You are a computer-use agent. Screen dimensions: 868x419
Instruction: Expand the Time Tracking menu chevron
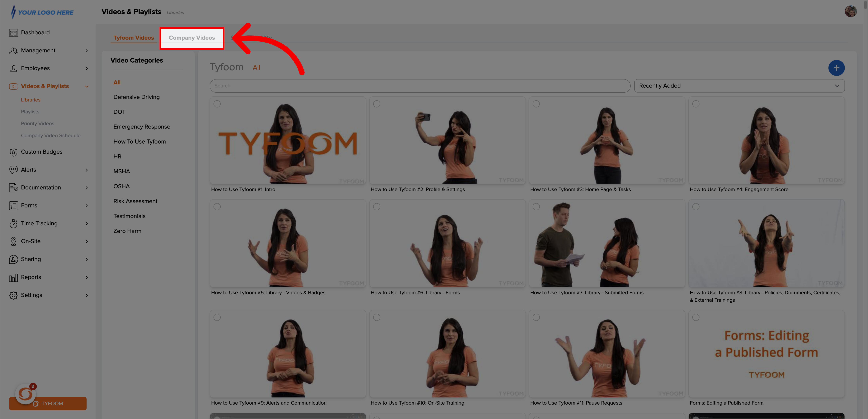[87, 224]
